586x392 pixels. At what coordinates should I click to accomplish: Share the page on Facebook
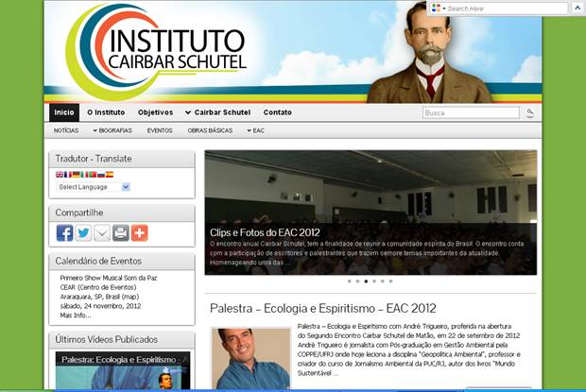[64, 233]
